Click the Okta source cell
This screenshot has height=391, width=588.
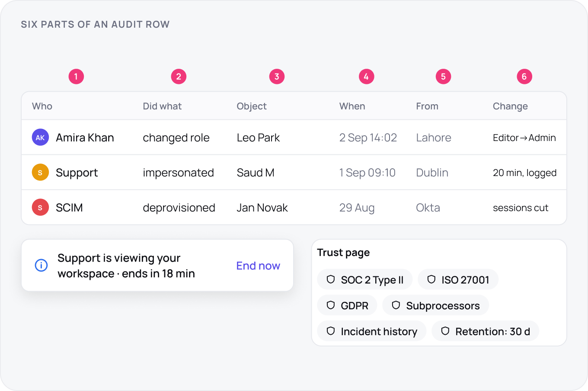(428, 208)
